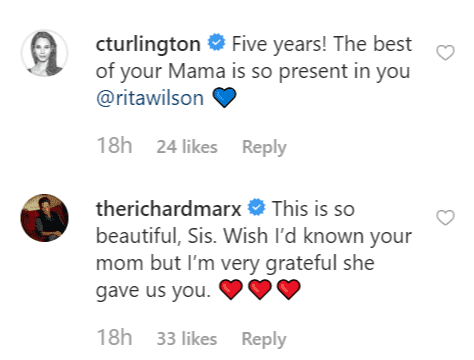Click the blue heart emoji after @ritawilson
474x360 pixels.
coord(224,97)
